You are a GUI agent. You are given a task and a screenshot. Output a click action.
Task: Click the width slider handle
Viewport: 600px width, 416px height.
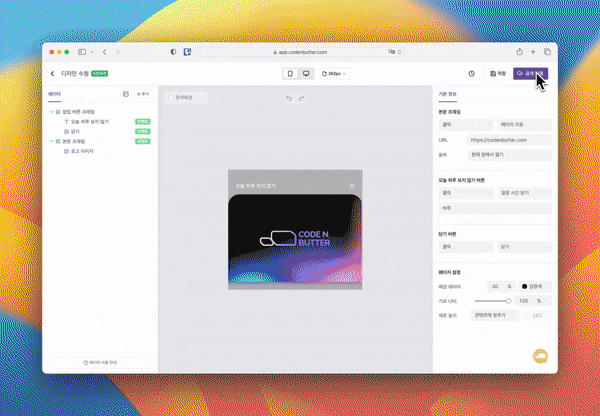coord(508,301)
